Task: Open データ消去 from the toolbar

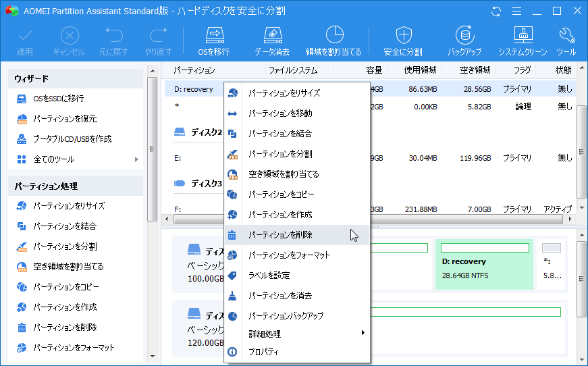Action: 272,41
